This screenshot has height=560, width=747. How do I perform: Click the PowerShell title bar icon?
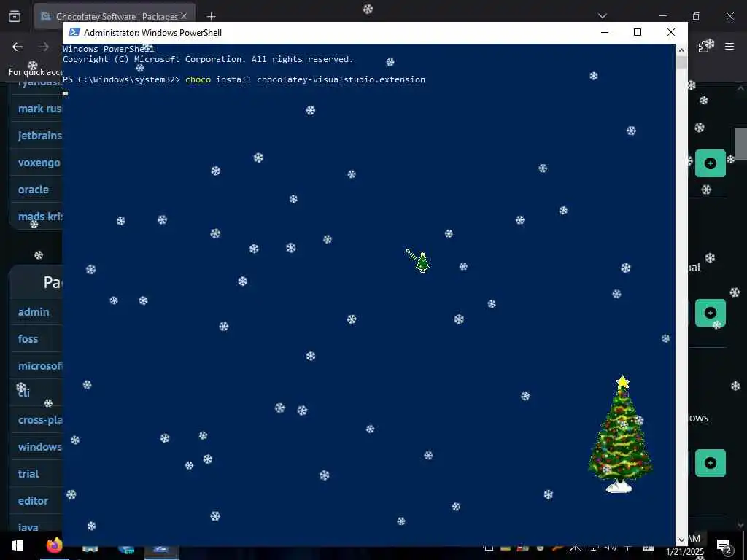click(74, 32)
